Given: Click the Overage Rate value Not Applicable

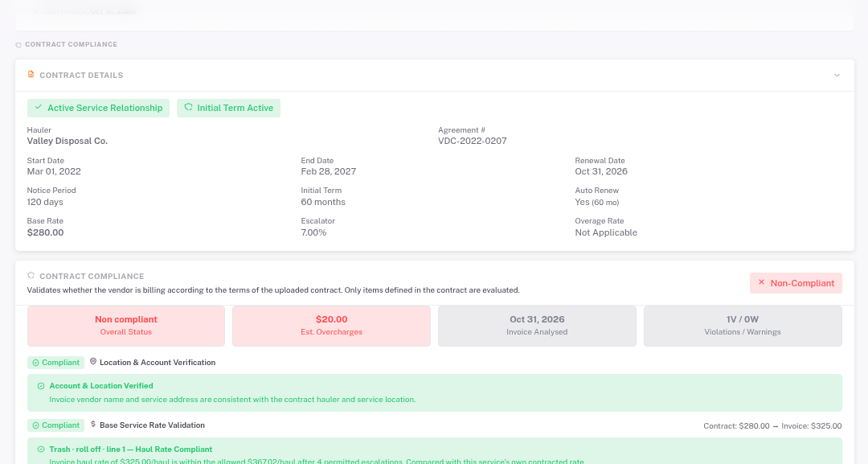Looking at the screenshot, I should (x=606, y=232).
